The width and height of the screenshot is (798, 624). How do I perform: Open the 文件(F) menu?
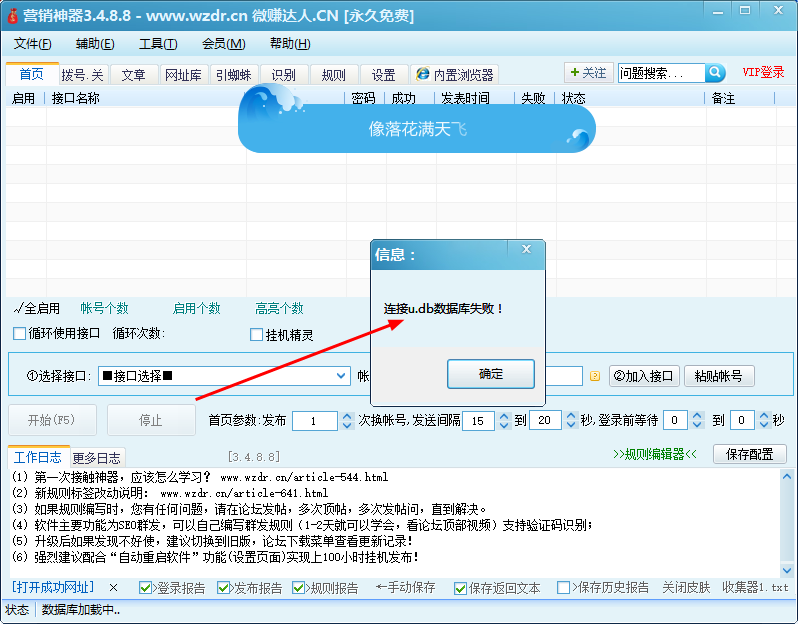32,44
